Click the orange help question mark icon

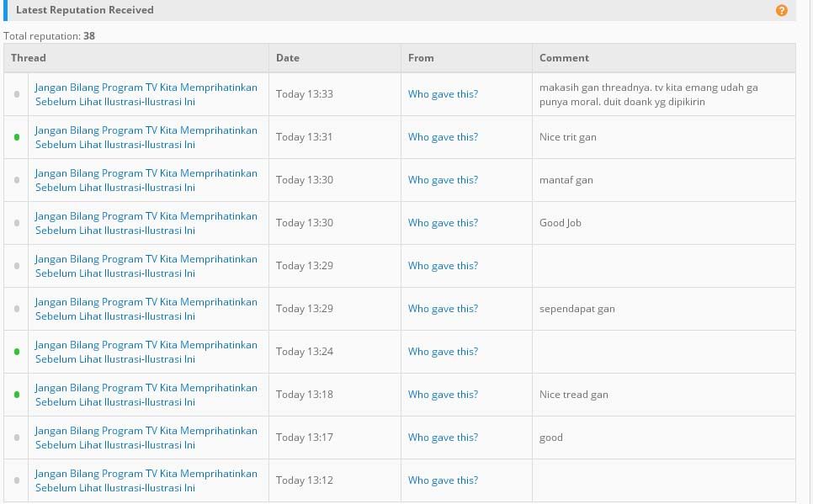[x=782, y=10]
